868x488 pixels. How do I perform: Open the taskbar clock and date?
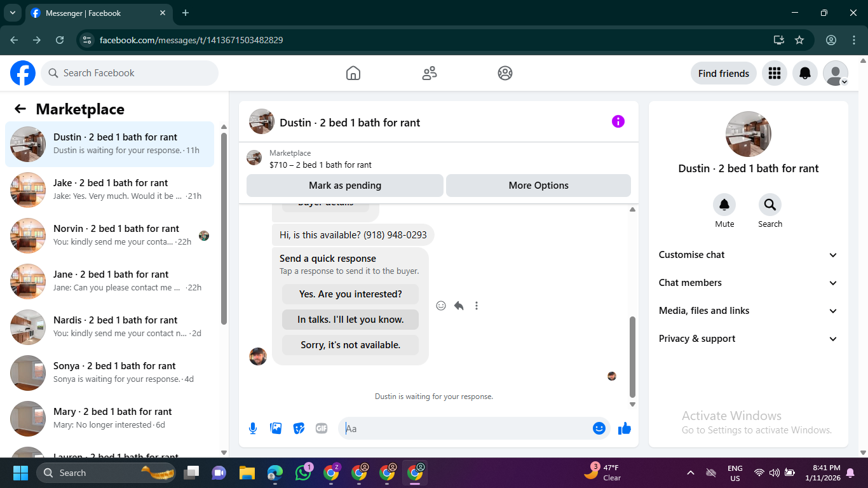coord(822,473)
